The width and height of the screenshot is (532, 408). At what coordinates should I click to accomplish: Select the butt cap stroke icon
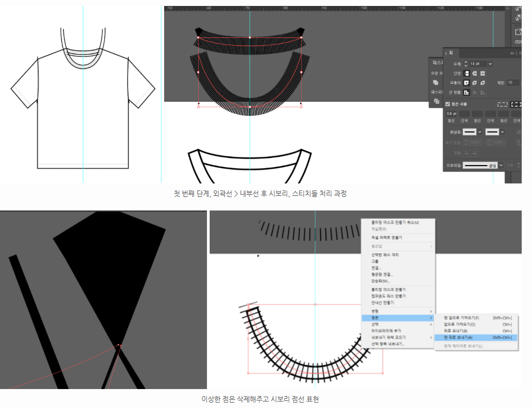click(x=466, y=73)
